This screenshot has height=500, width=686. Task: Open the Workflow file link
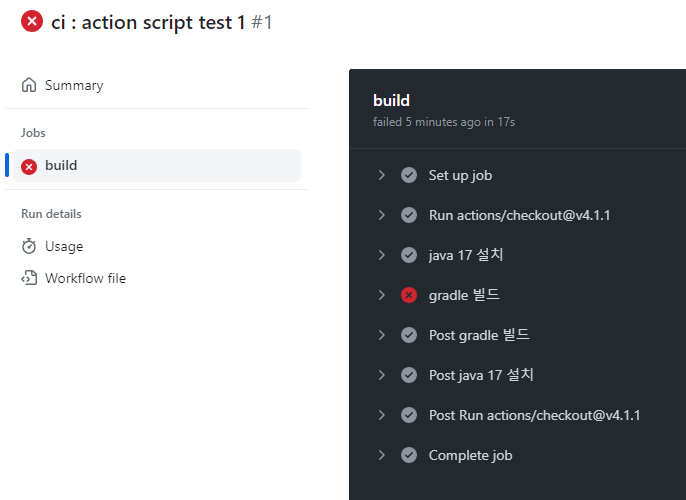pyautogui.click(x=85, y=278)
